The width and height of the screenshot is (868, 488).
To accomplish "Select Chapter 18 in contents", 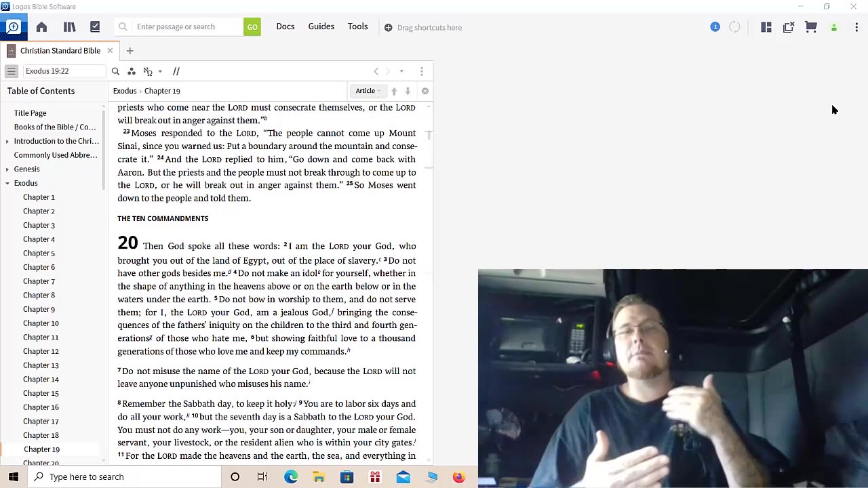I will click(x=41, y=435).
